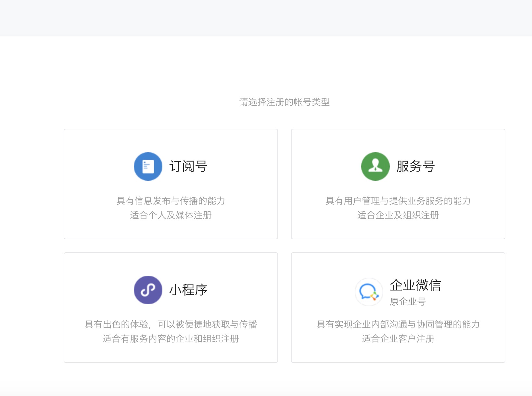532x396 pixels.
Task: Open 订阅号 registration via its title
Action: click(189, 166)
